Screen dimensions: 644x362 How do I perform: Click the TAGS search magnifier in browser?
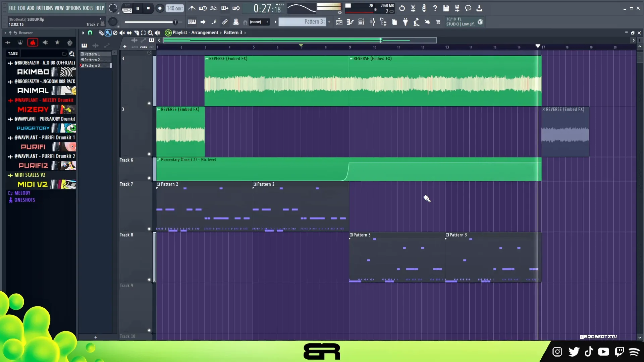click(72, 54)
